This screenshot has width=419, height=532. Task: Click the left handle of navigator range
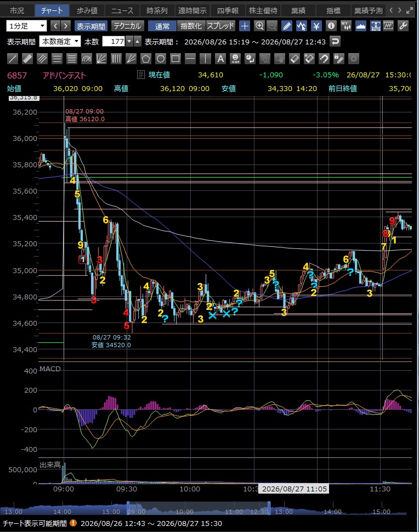[128, 507]
